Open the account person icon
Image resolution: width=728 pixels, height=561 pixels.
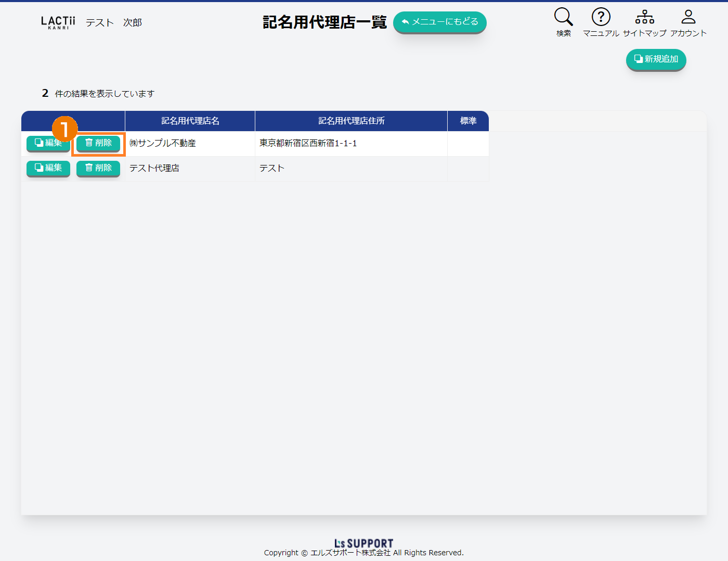688,17
